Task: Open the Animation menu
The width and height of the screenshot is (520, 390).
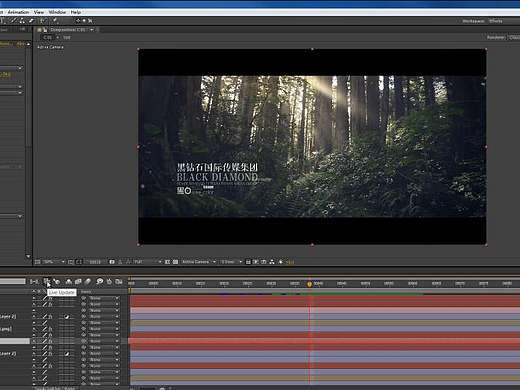Action: [18, 12]
